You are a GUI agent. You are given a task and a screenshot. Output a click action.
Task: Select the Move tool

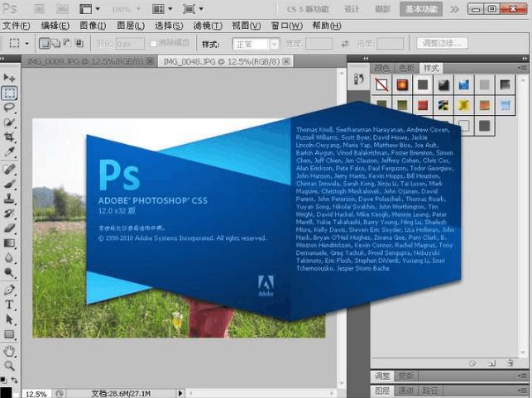10,77
